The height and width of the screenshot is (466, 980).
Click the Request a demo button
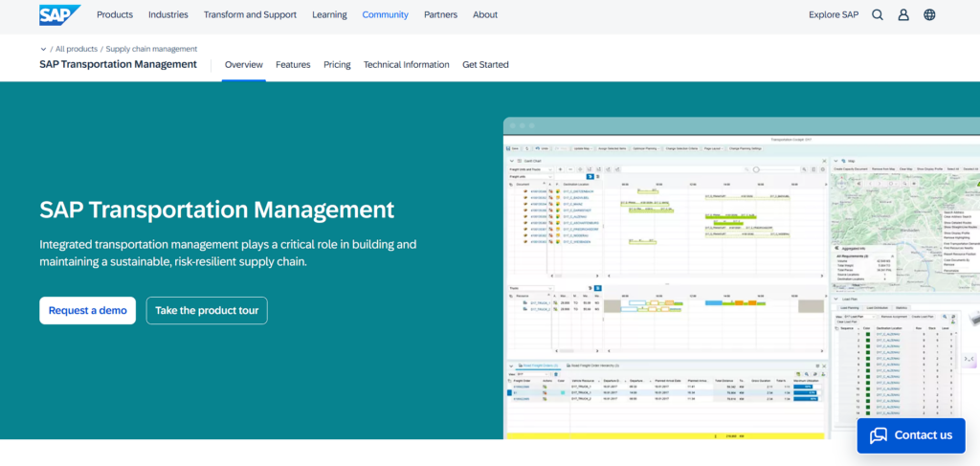pos(87,310)
